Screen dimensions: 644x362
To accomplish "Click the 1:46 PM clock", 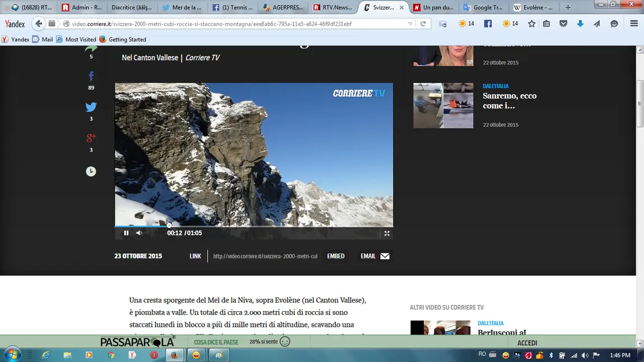I will (x=620, y=355).
